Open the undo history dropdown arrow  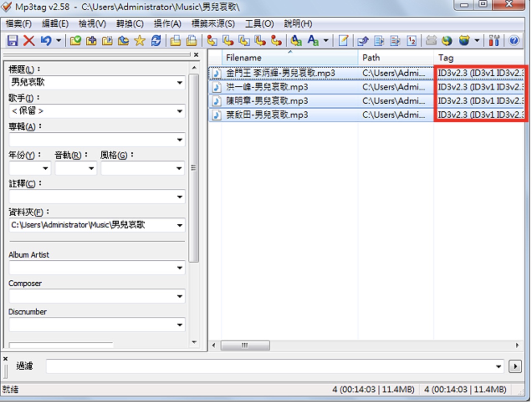pos(59,41)
